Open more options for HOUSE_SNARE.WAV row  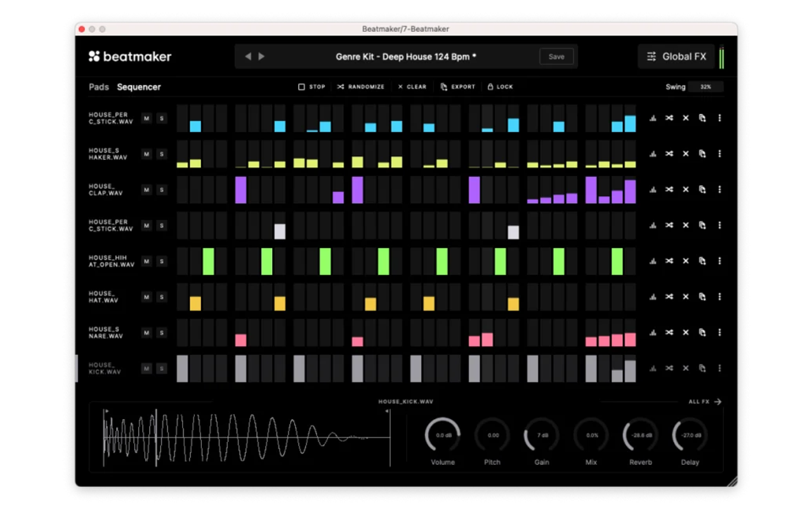(719, 332)
